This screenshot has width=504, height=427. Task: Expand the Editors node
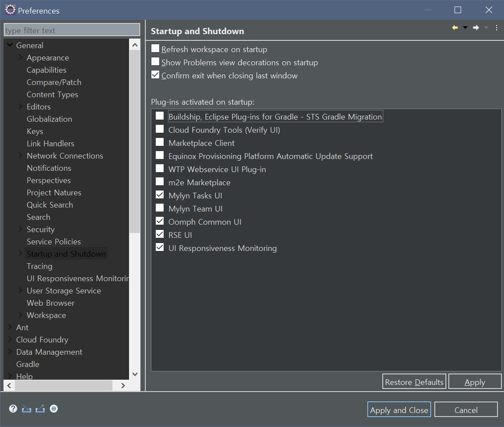click(x=20, y=106)
